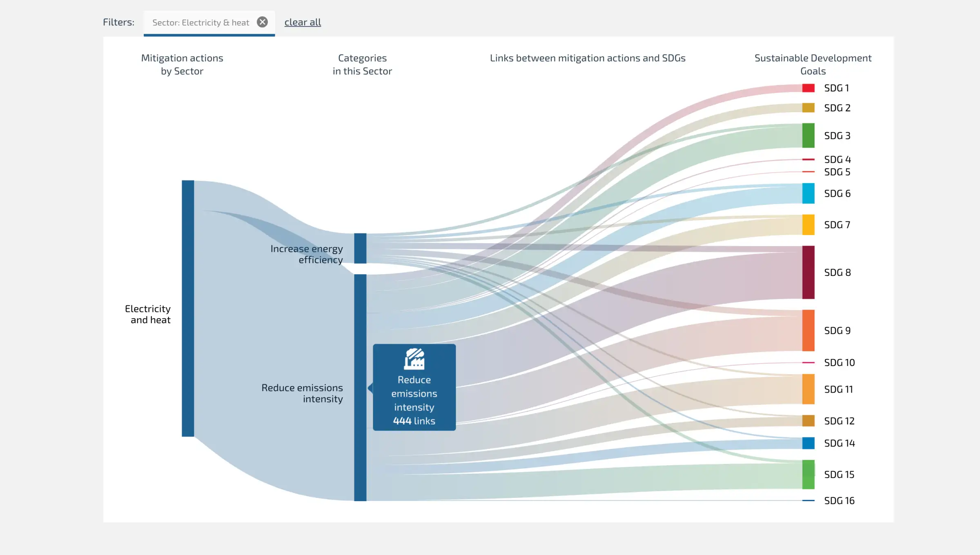Select the SDG 7 yellow node
Viewport: 980px width, 555px height.
pos(808,225)
